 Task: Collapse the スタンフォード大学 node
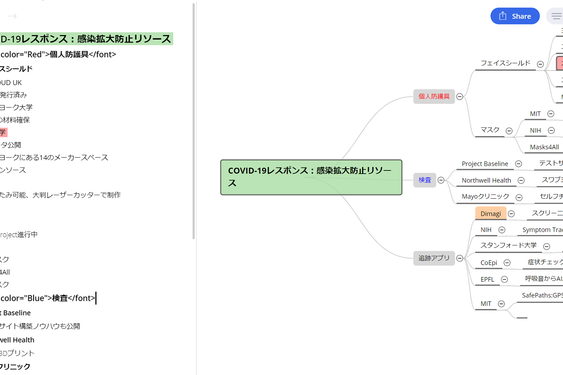pyautogui.click(x=546, y=246)
